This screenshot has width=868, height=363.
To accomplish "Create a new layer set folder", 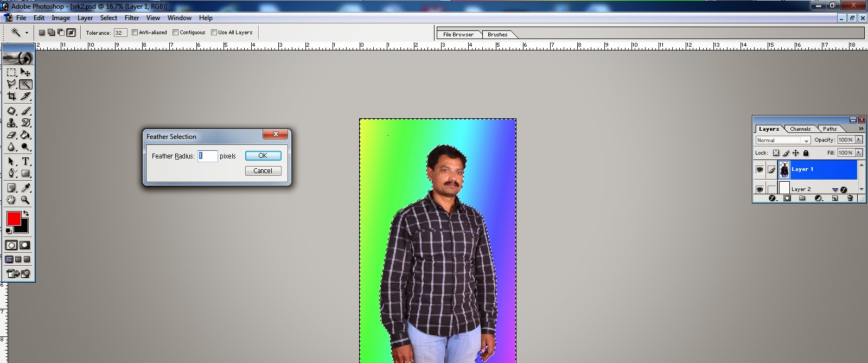I will tap(802, 198).
